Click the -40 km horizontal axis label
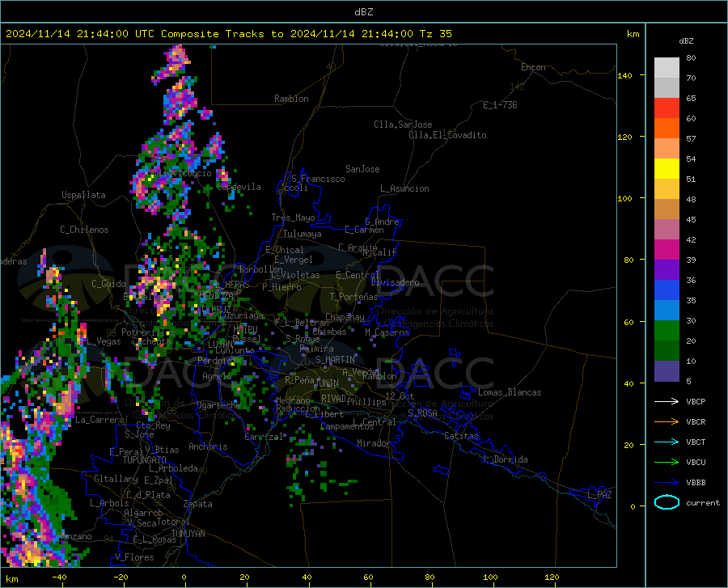Screen dimensions: 728x588 click(x=59, y=577)
